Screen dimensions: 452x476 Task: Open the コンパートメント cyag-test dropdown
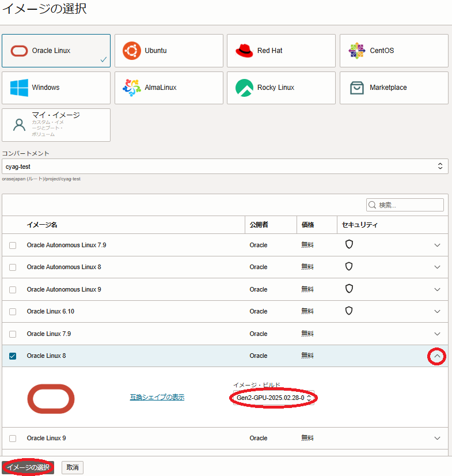(x=225, y=167)
